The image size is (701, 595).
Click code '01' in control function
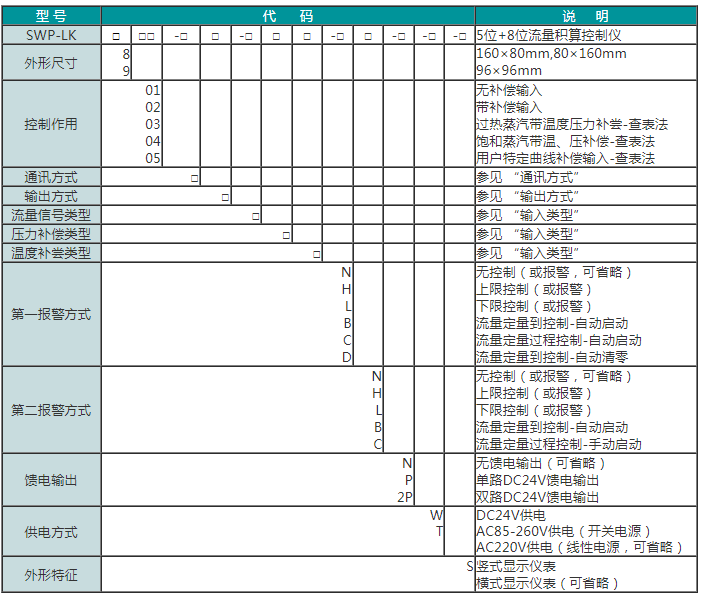[152, 90]
